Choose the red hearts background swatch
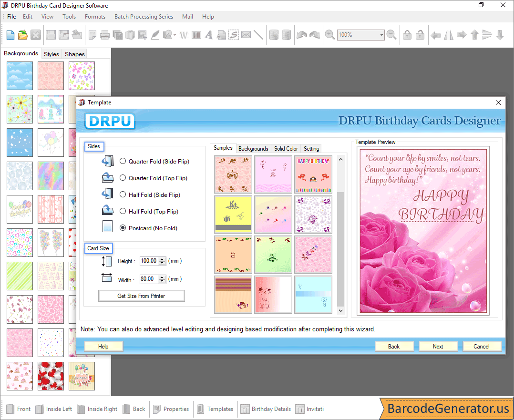The width and height of the screenshot is (514, 420). pyautogui.click(x=51, y=376)
